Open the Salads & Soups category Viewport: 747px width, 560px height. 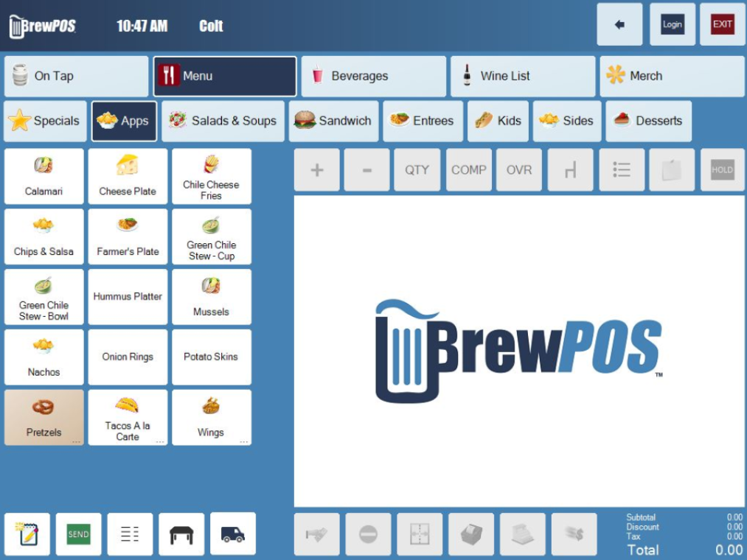tap(223, 121)
